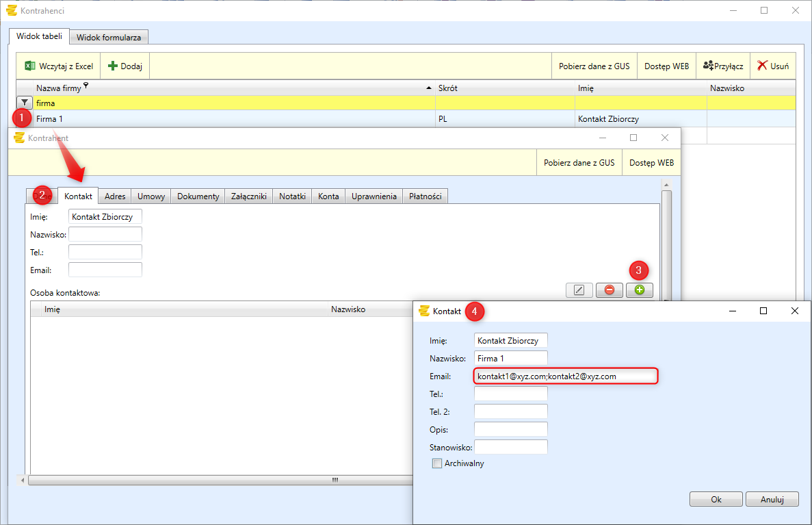Cancel the dialog with Anuluj
This screenshot has height=525, width=812.
772,499
